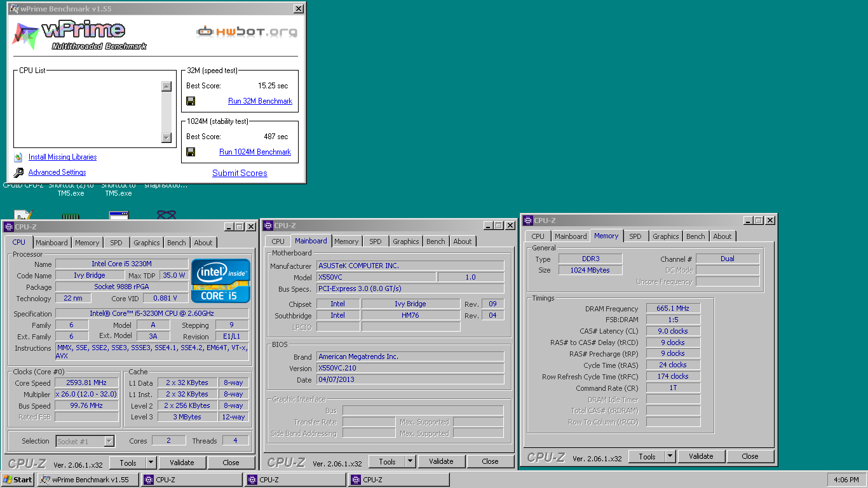The width and height of the screenshot is (868, 488).
Task: Open the Start menu
Action: (18, 480)
